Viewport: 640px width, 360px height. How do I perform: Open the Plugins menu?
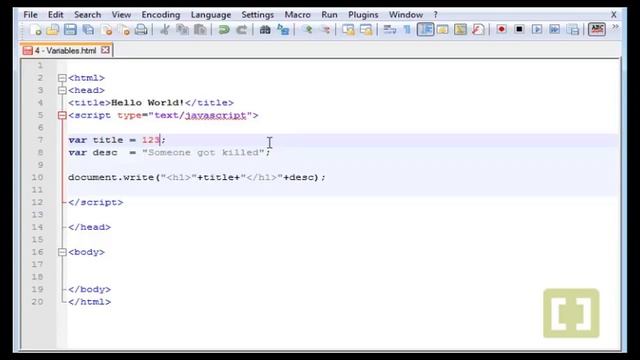coord(363,15)
